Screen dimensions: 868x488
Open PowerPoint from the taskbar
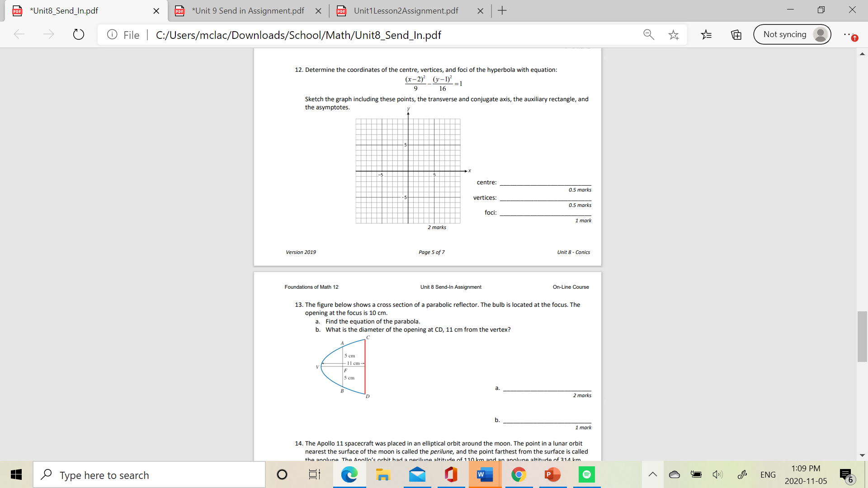coord(552,474)
